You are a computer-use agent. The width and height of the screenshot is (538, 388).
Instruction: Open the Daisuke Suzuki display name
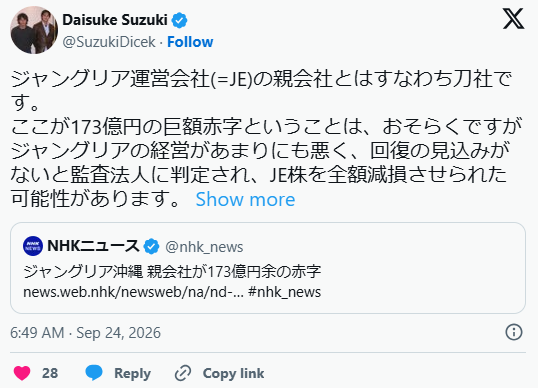point(115,20)
